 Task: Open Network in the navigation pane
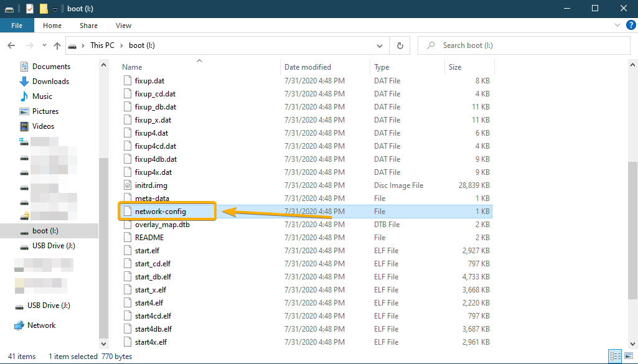tap(41, 325)
